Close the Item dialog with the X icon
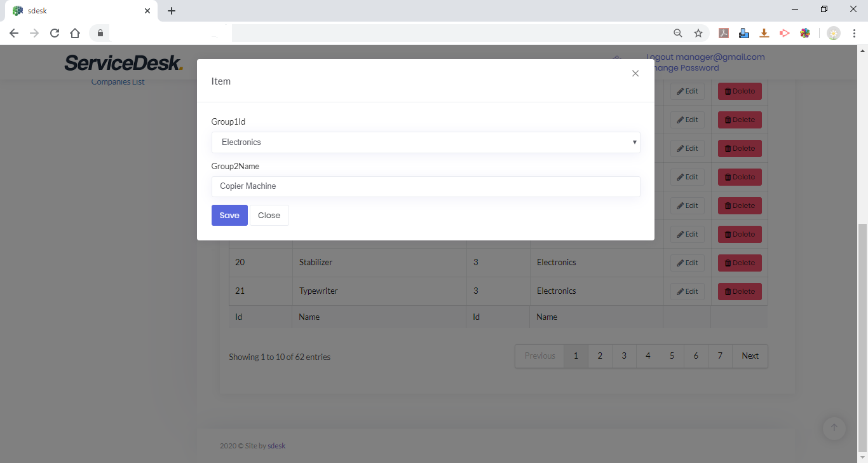 click(x=635, y=74)
